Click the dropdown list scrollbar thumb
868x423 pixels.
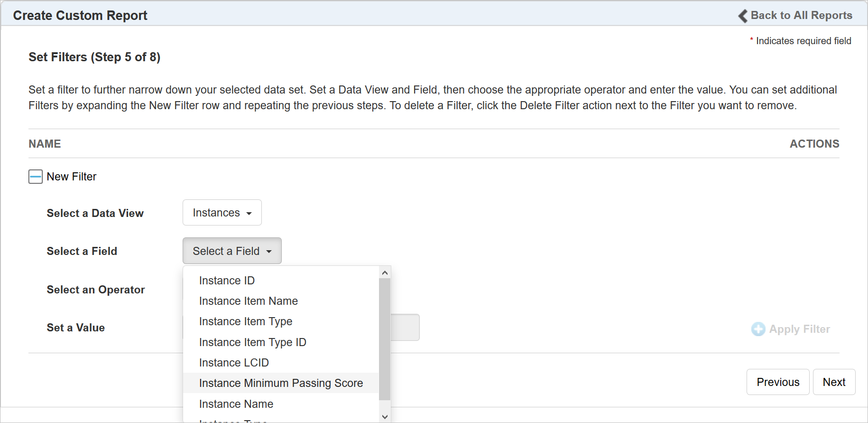tap(385, 339)
